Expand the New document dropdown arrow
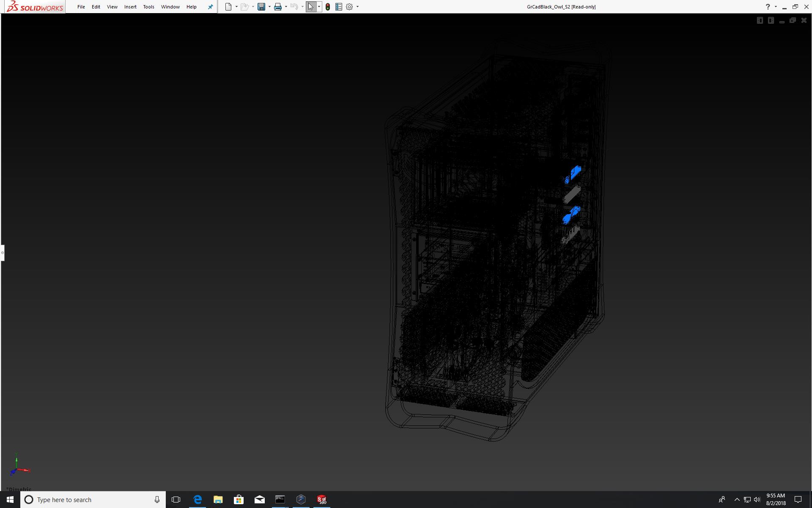Image resolution: width=812 pixels, height=508 pixels. pos(236,7)
